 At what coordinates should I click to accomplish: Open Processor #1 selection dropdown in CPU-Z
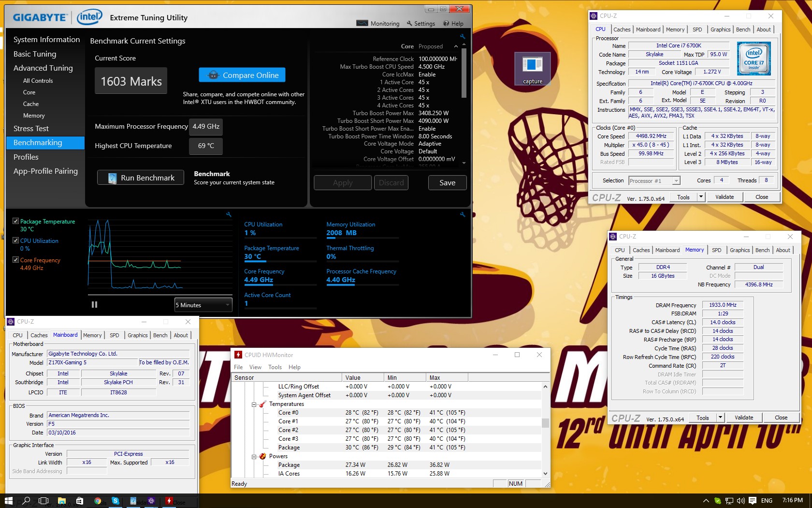[x=654, y=181]
